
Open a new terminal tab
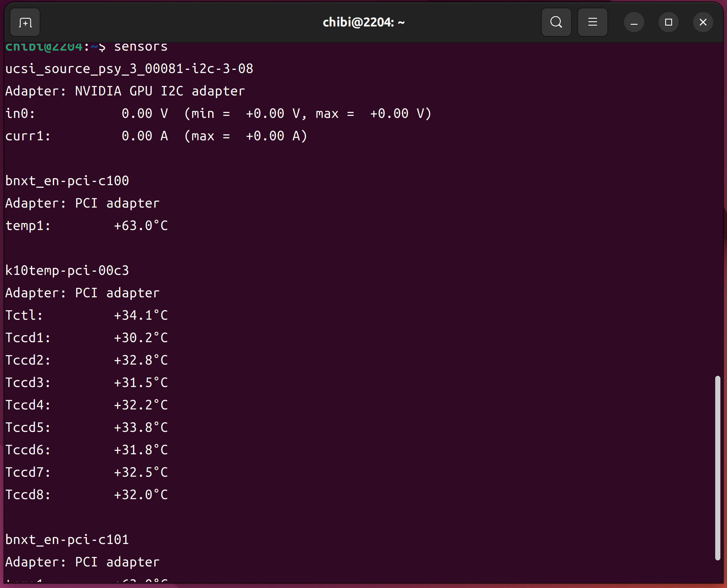[x=25, y=22]
